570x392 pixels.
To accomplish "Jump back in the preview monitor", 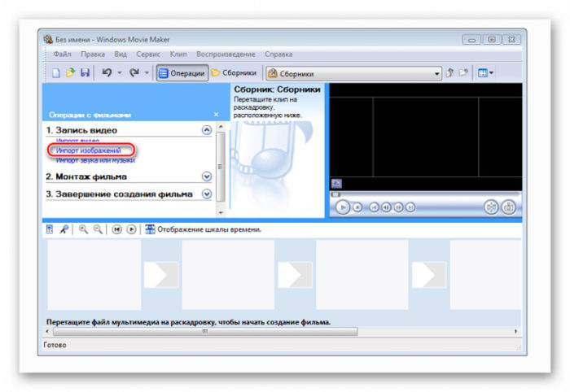I will pos(374,207).
